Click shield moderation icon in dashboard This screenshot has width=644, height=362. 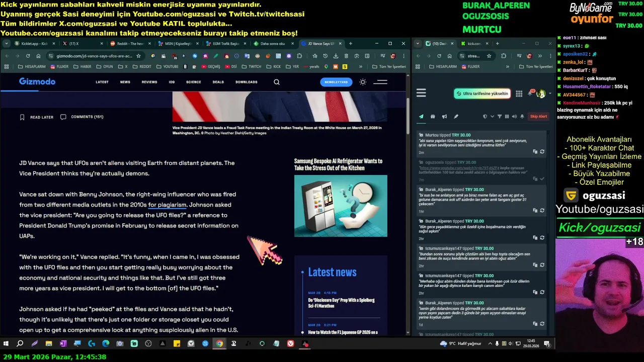tap(485, 117)
